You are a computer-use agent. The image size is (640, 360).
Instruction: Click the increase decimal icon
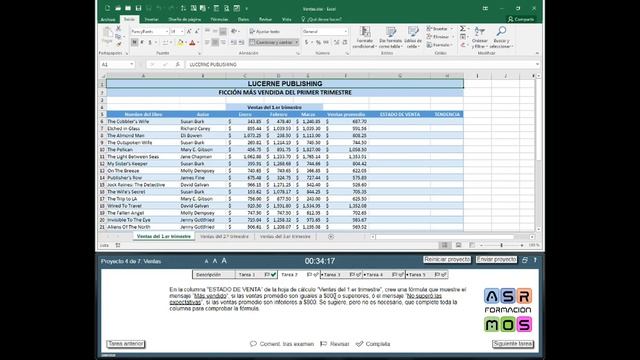coord(336,42)
